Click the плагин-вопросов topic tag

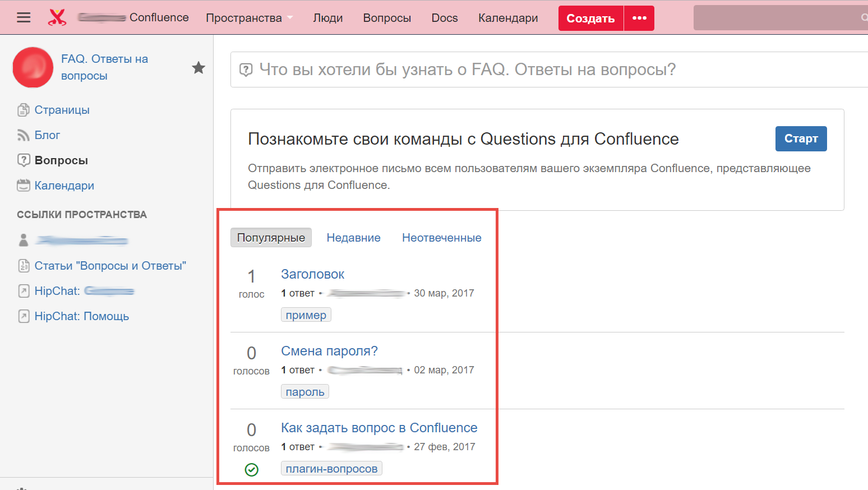click(331, 469)
